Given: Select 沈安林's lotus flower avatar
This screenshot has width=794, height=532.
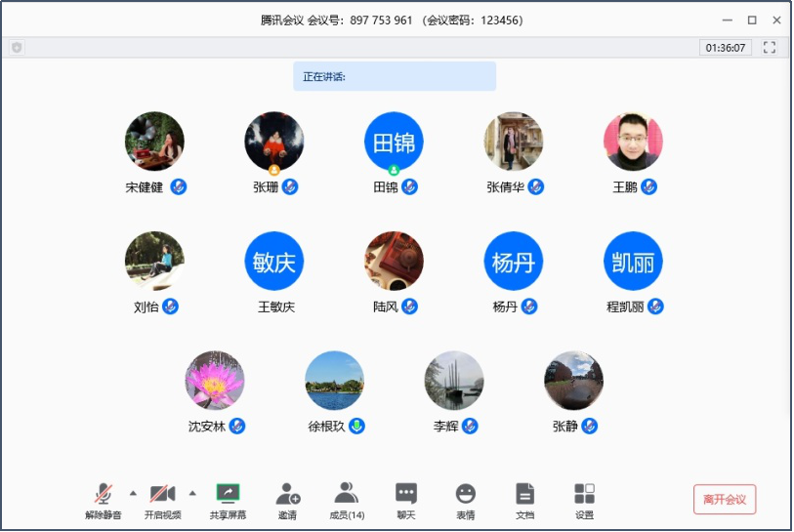Looking at the screenshot, I should 215,380.
